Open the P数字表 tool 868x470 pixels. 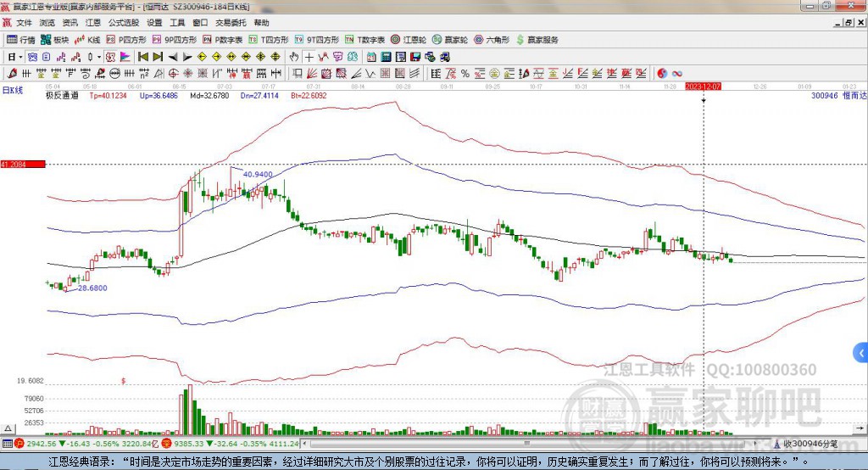tap(223, 40)
